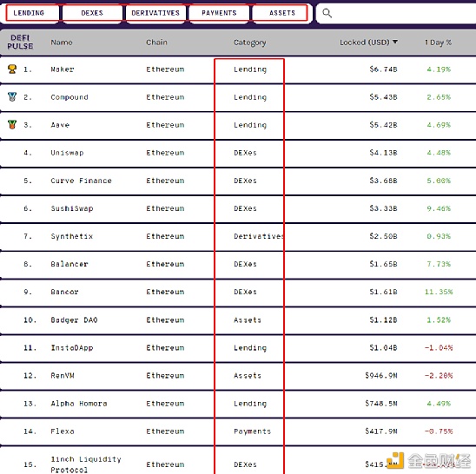476x474 pixels.
Task: Click Maker's $6.74B locked value
Action: tap(383, 69)
